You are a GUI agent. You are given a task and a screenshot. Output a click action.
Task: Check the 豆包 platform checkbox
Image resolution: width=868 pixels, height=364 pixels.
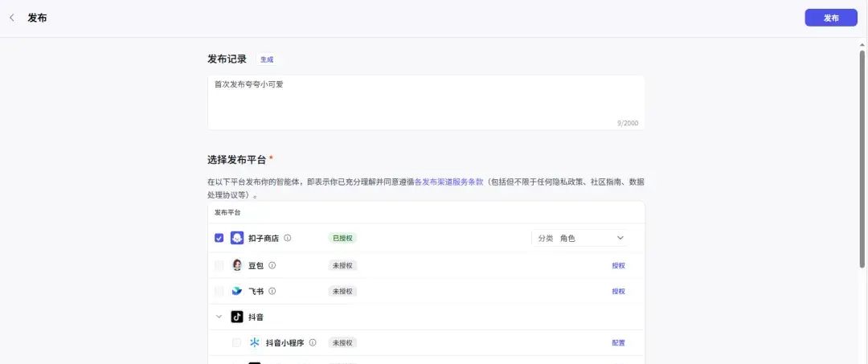(219, 265)
